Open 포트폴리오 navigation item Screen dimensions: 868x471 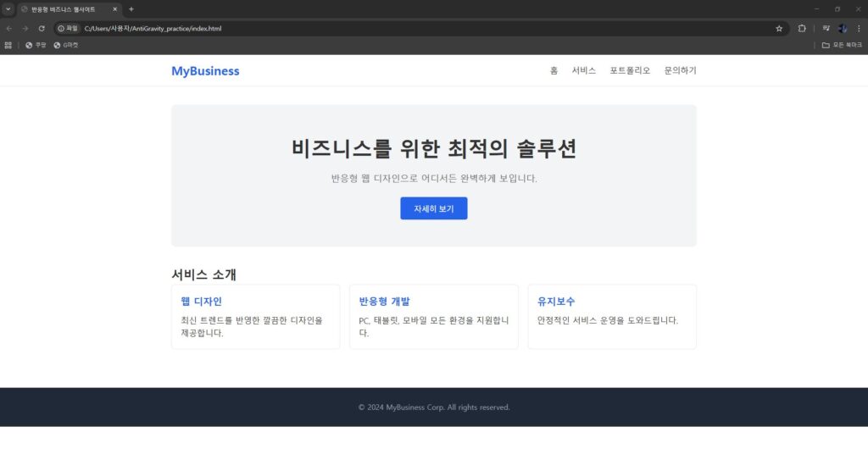point(630,70)
